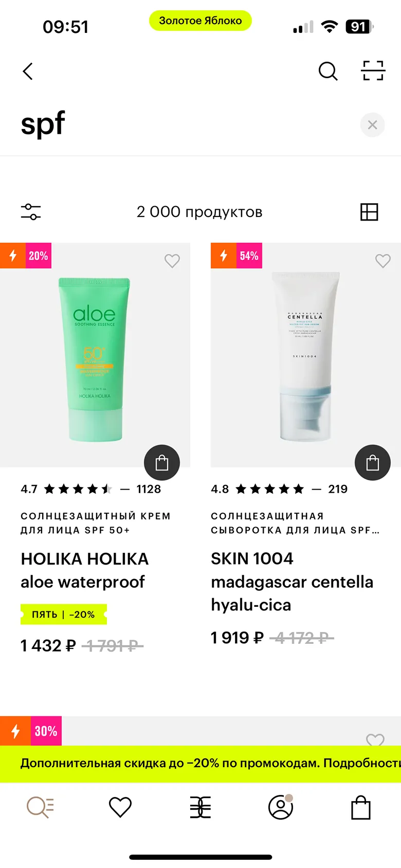
Task: Favorite the third product with 30% discount
Action: tap(375, 739)
